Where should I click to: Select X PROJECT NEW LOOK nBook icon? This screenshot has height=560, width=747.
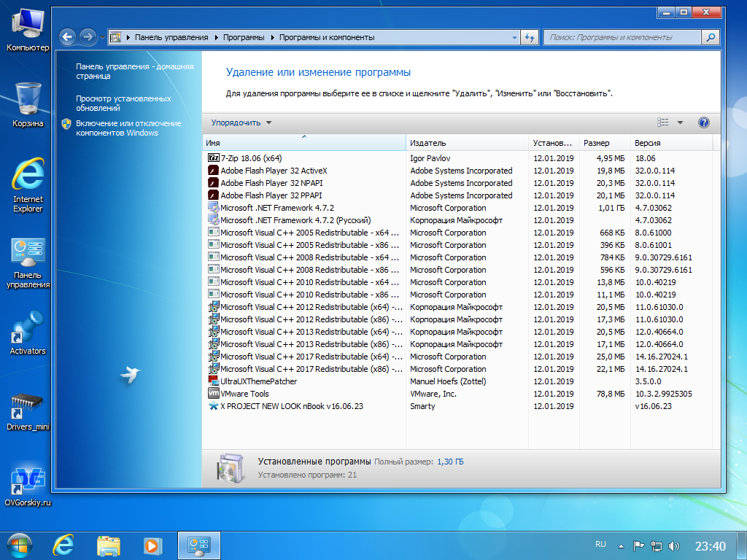coord(214,405)
